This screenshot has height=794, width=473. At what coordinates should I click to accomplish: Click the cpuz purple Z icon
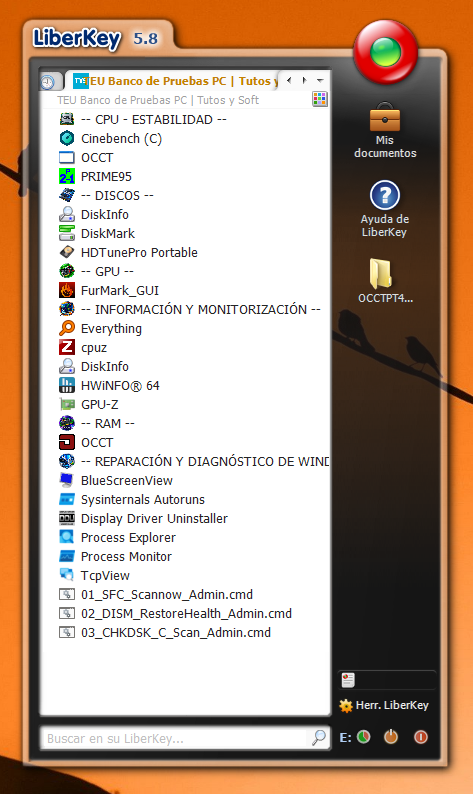pyautogui.click(x=67, y=347)
